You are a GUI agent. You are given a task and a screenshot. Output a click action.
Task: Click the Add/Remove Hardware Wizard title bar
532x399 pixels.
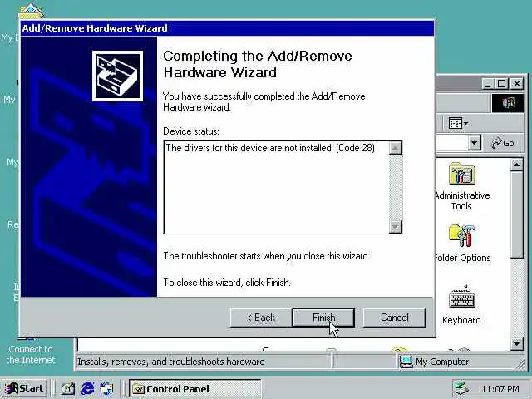coord(227,28)
